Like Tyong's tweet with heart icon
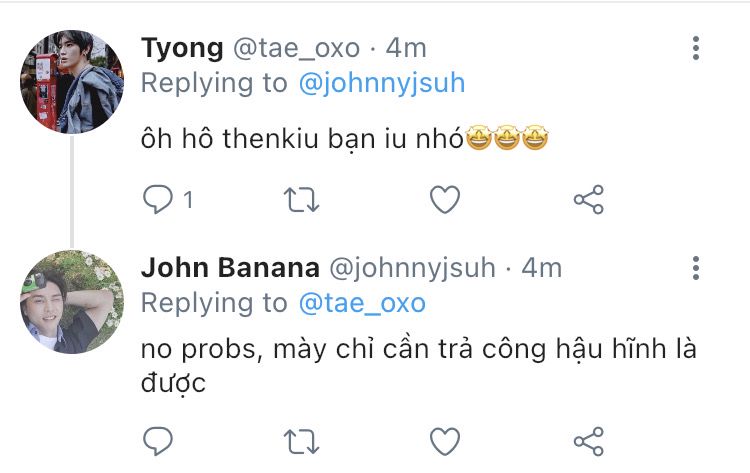750x473 pixels. tap(445, 199)
